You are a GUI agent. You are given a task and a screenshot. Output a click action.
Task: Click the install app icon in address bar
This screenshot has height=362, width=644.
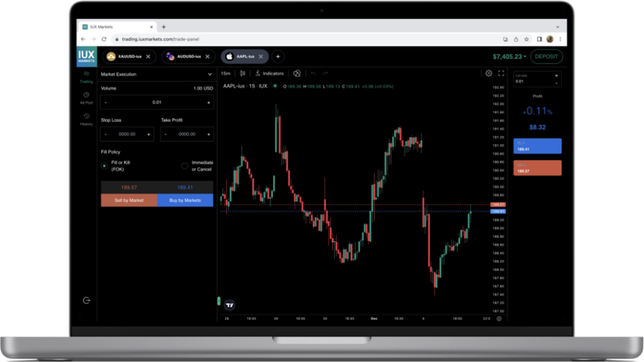pos(506,39)
